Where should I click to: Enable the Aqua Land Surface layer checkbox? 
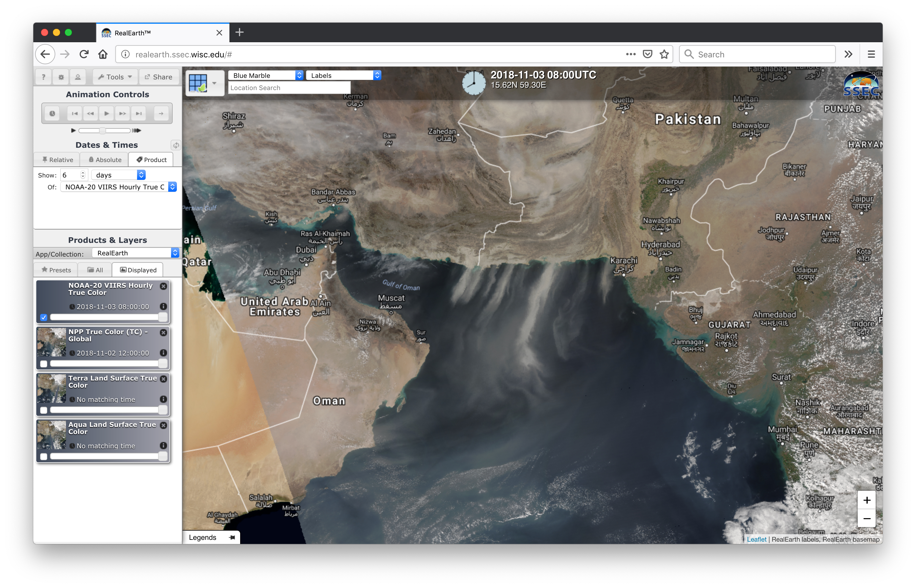tap(43, 456)
